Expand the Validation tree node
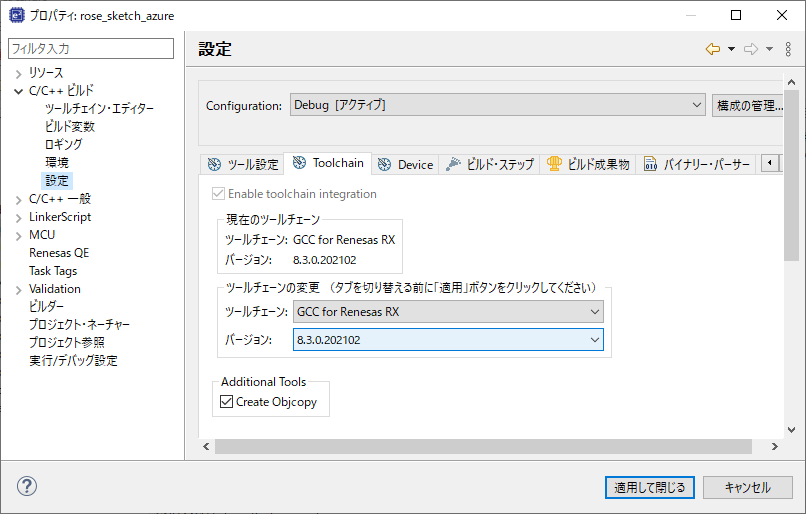This screenshot has width=806, height=514. (19, 290)
